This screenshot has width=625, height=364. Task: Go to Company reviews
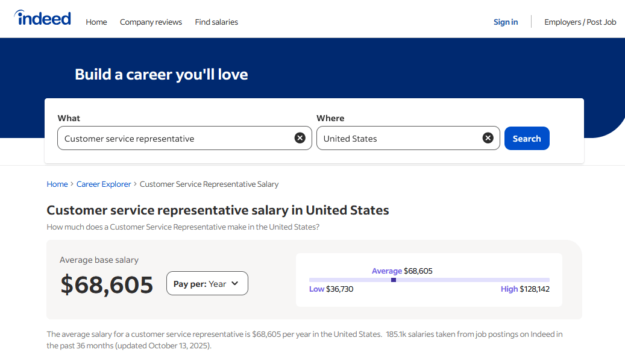pyautogui.click(x=151, y=22)
